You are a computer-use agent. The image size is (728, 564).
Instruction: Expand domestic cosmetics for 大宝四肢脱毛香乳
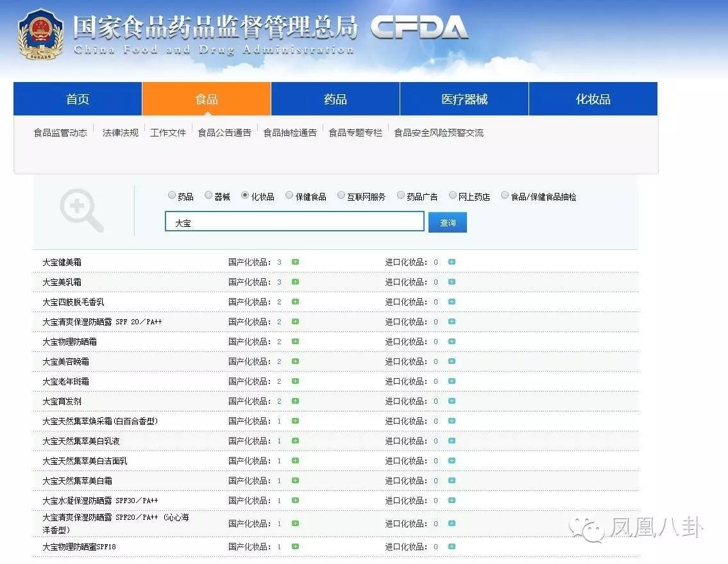click(295, 302)
